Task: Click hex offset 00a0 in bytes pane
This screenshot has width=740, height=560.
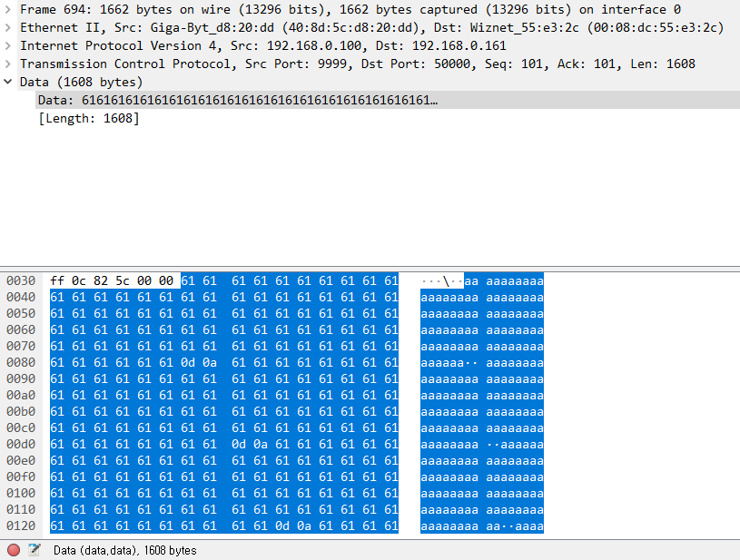Action: tap(21, 396)
